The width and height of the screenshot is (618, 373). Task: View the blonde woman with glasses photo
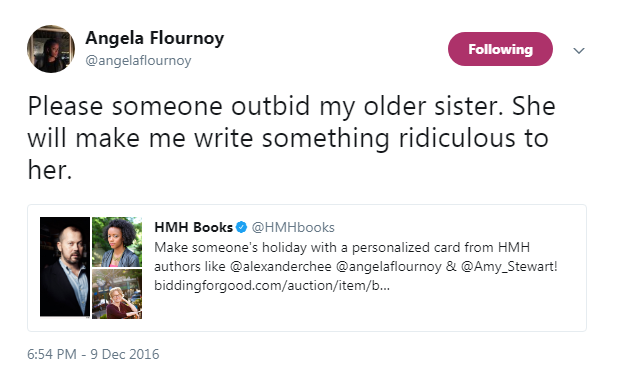[x=117, y=294]
